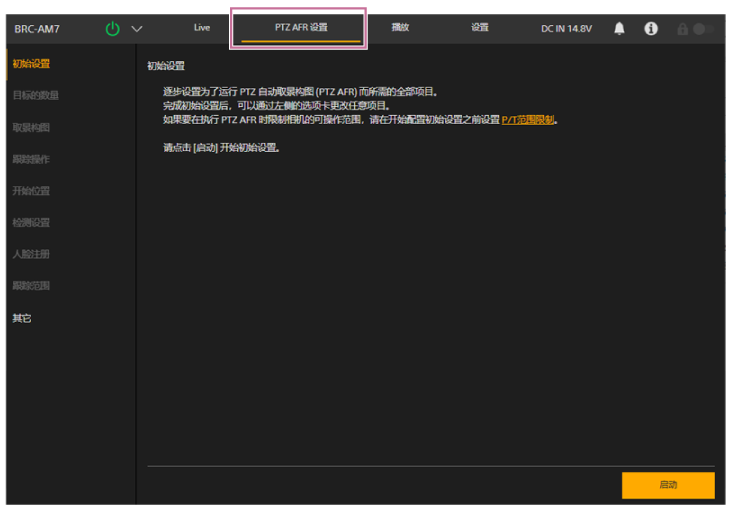Open 人脸注册 sidebar item

(31, 254)
